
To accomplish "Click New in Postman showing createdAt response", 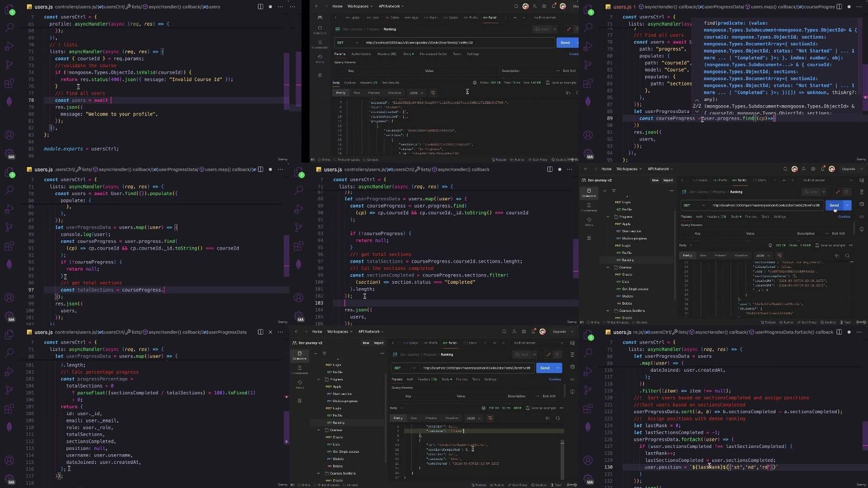I will coord(655,180).
